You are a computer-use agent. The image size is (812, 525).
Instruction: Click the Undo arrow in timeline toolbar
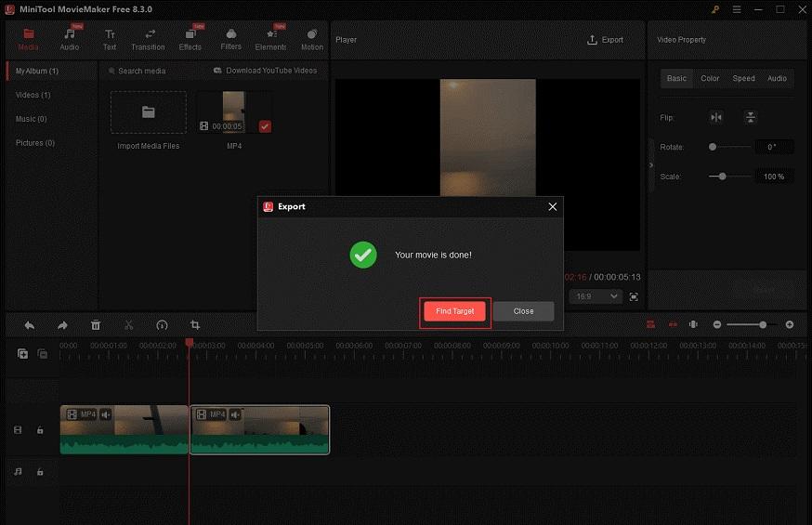pyautogui.click(x=29, y=325)
